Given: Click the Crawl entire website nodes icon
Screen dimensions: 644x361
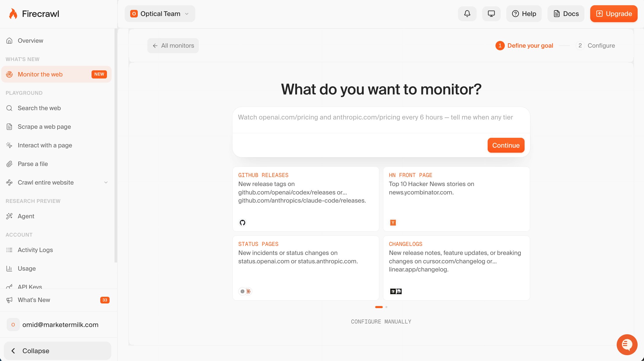Looking at the screenshot, I should coord(9,183).
